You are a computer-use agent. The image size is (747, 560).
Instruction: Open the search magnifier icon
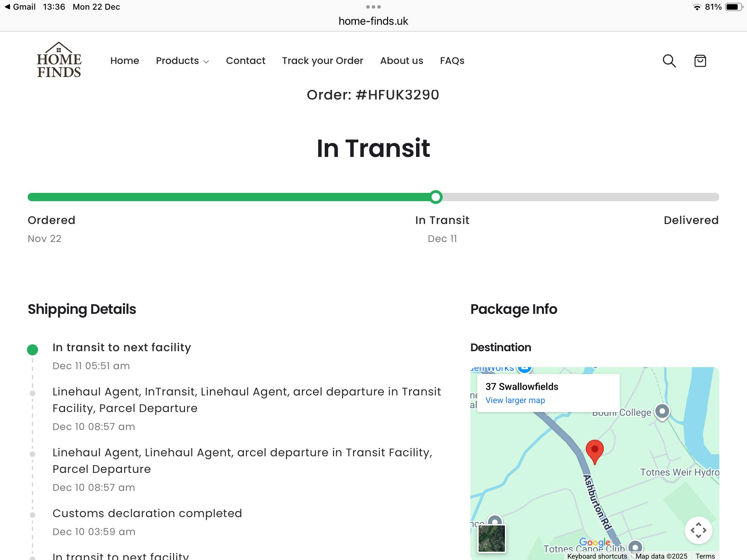click(669, 61)
